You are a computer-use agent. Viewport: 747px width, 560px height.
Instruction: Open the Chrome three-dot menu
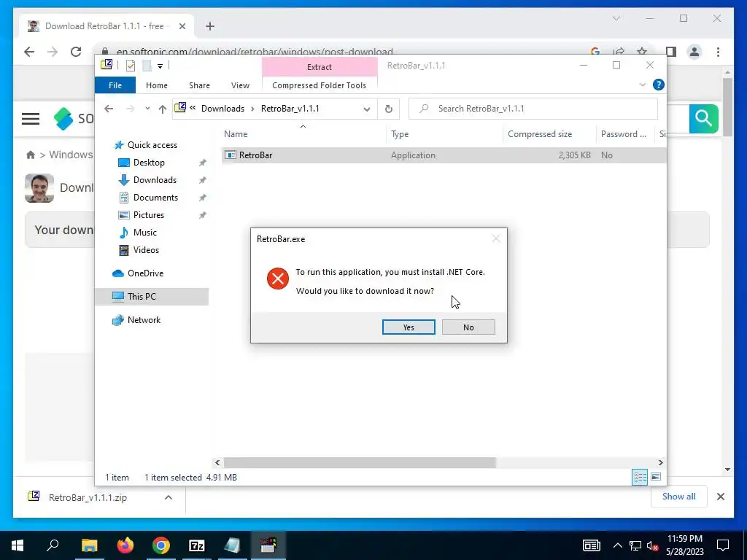[x=718, y=52]
